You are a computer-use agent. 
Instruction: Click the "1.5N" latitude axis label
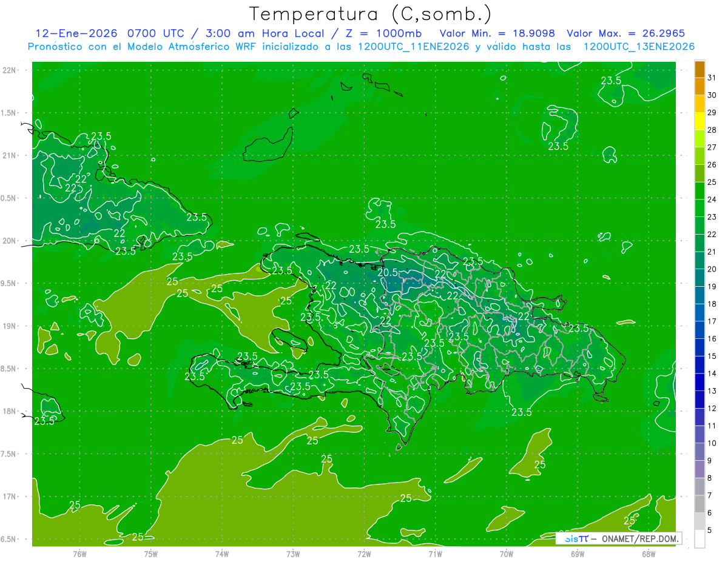8,113
